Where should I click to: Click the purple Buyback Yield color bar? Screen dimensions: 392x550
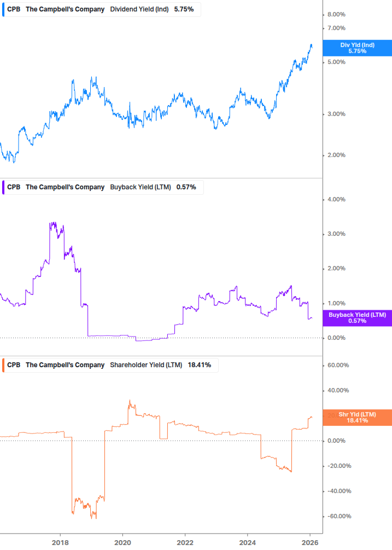pos(3,187)
